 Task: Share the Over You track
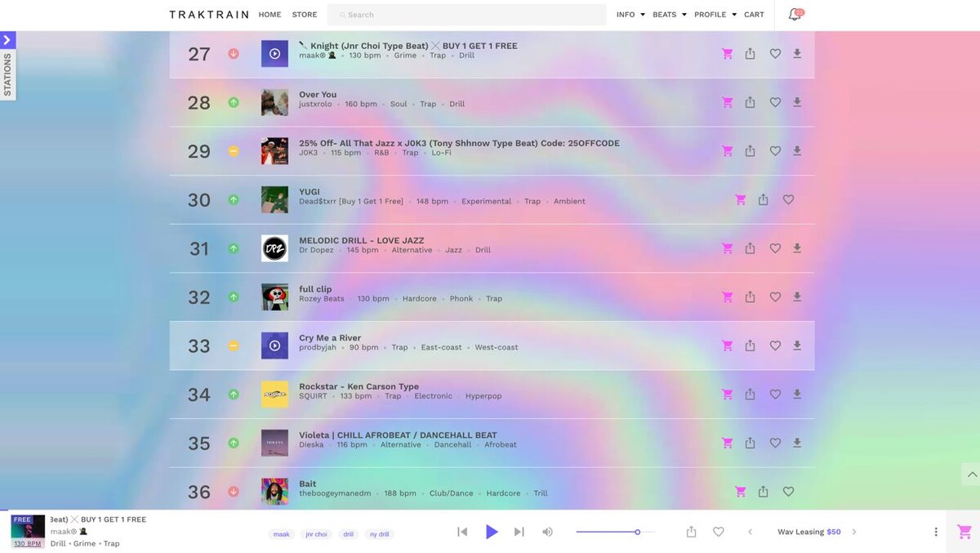tap(750, 102)
